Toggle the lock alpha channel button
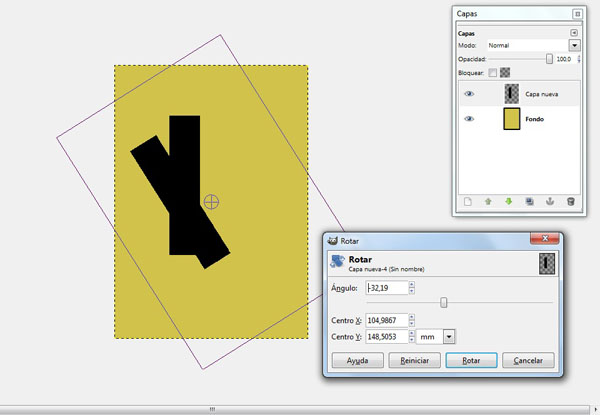The image size is (600, 415). click(505, 73)
